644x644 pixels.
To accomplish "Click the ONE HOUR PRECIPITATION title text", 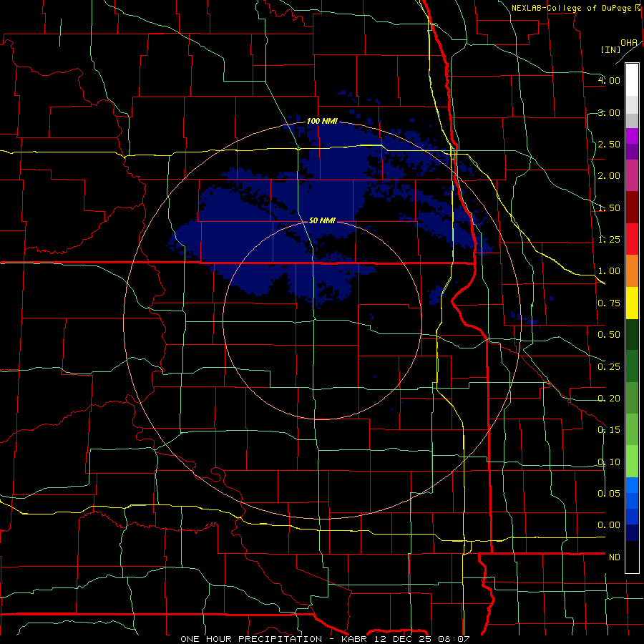I will [251, 639].
